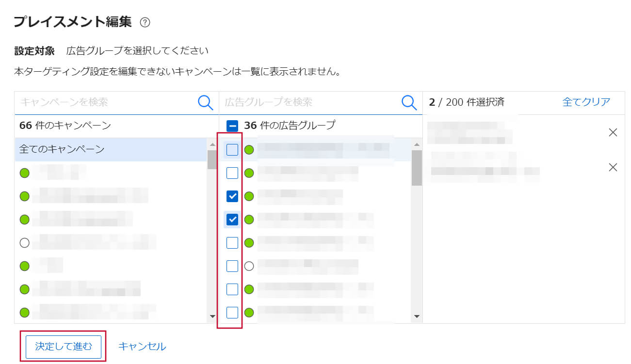Click 全てクリア to clear selections
This screenshot has width=631, height=364.
click(586, 102)
